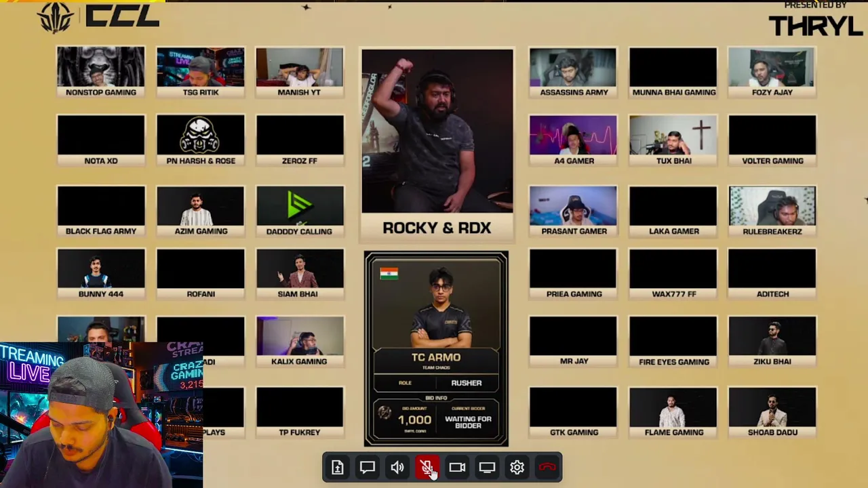The image size is (868, 488).
Task: Click the VOLTER GAMING name label
Action: pyautogui.click(x=772, y=161)
